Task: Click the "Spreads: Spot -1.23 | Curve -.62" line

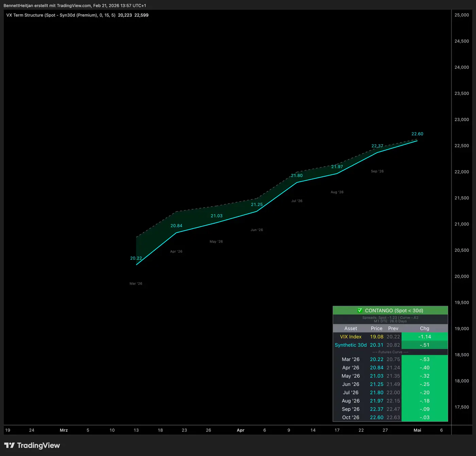Action: 390,317
